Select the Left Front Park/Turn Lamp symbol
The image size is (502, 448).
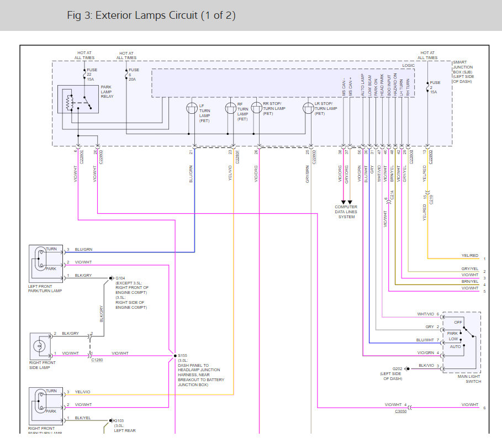46,264
